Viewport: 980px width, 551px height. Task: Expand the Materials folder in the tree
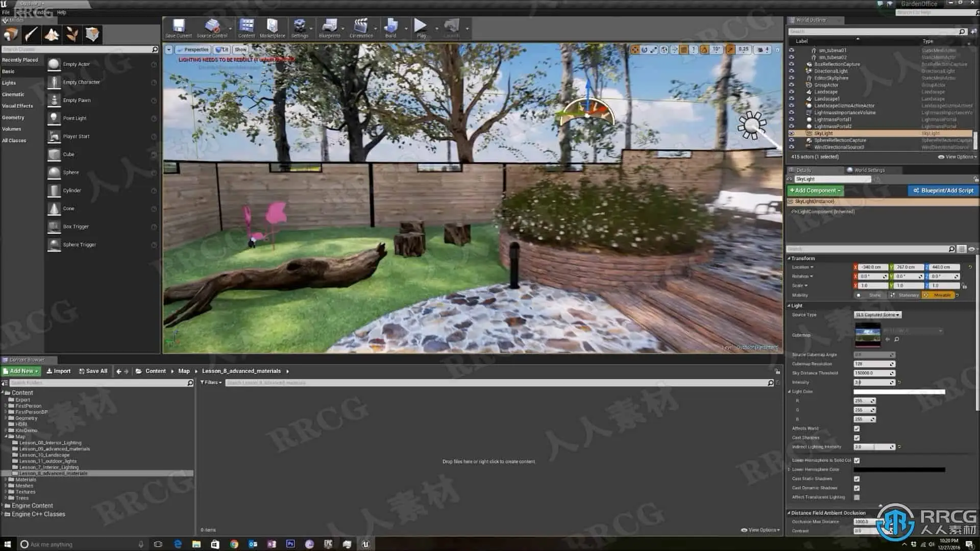[x=6, y=480]
